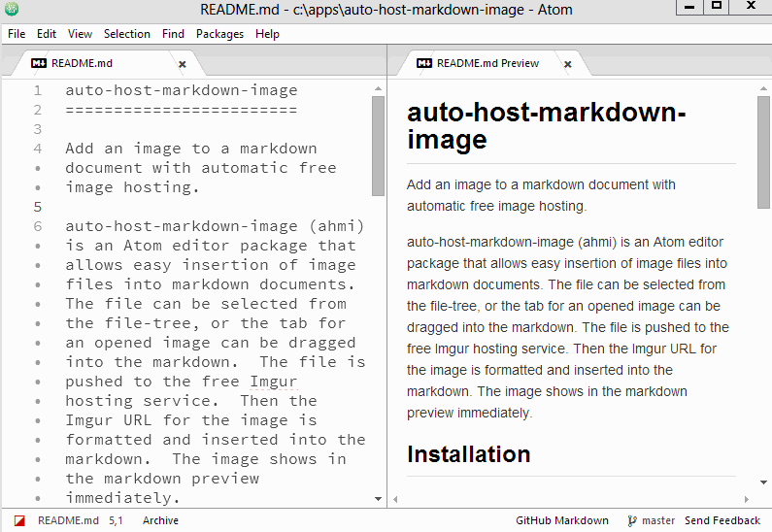The image size is (772, 532).
Task: Click preview scrollbar up arrow
Action: tap(763, 88)
